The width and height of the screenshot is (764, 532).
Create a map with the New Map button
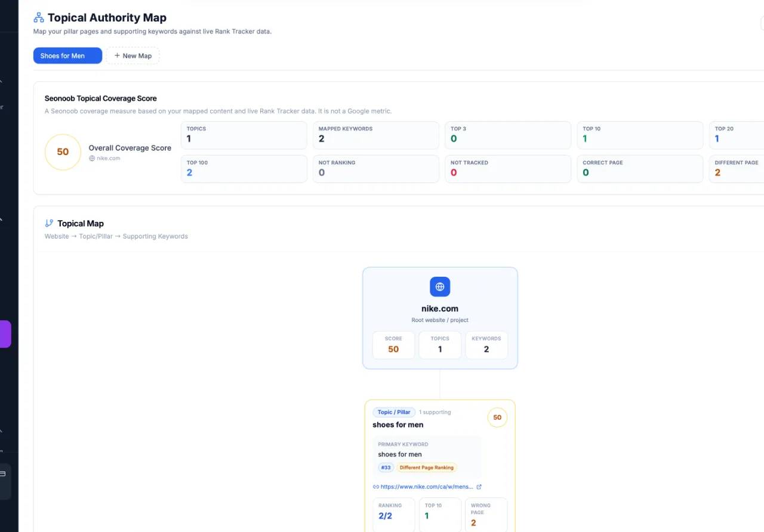coord(133,55)
